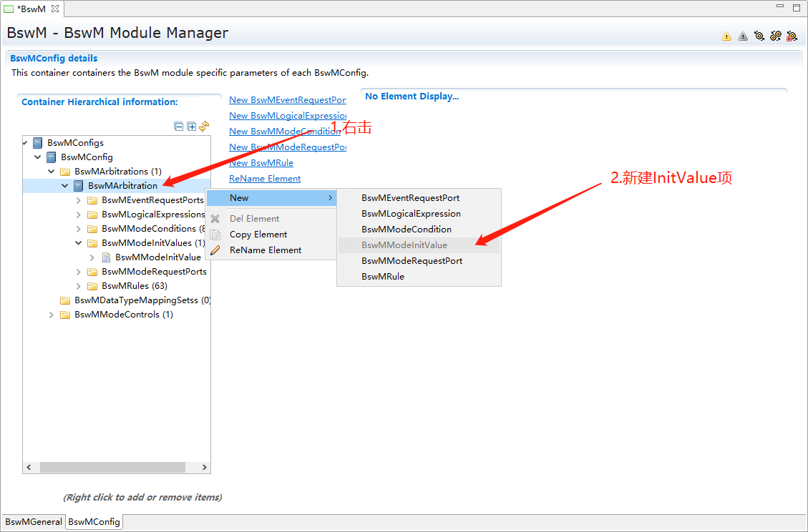This screenshot has height=532, width=808.
Task: Click the tree horizontal scrollbar right arrow
Action: (x=205, y=467)
